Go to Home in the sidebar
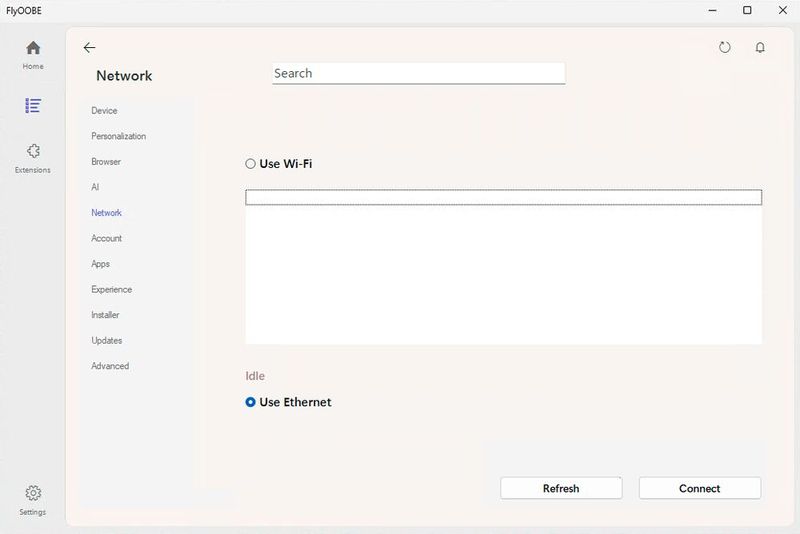The width and height of the screenshot is (800, 534). click(33, 55)
